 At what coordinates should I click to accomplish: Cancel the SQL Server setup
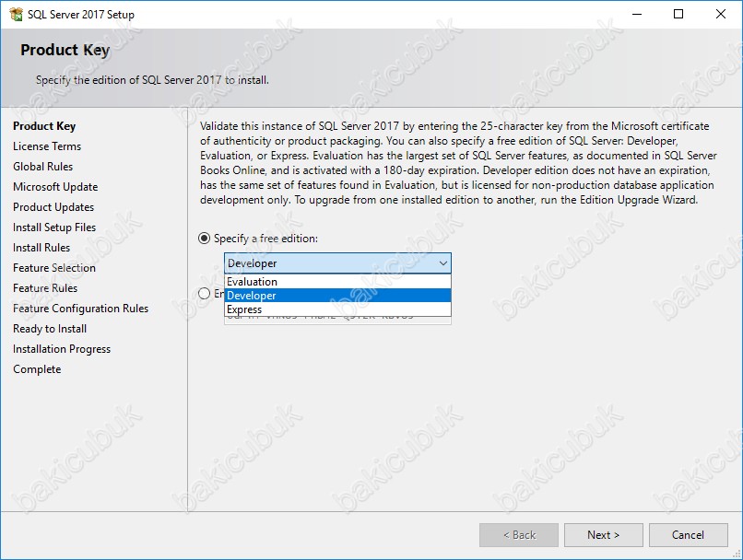(688, 535)
